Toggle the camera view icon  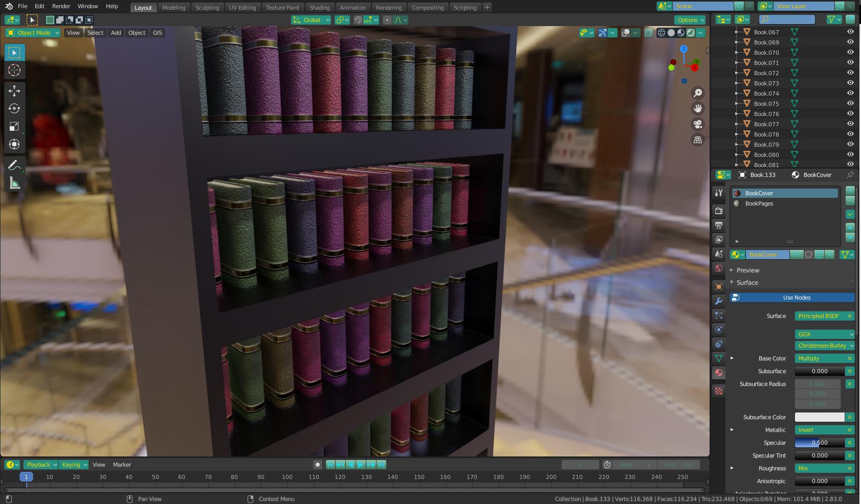698,124
